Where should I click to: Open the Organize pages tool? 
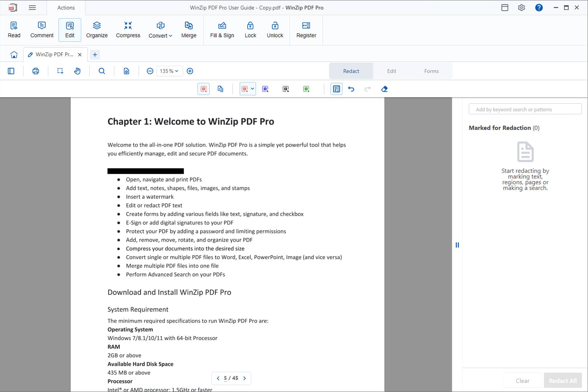pyautogui.click(x=97, y=30)
